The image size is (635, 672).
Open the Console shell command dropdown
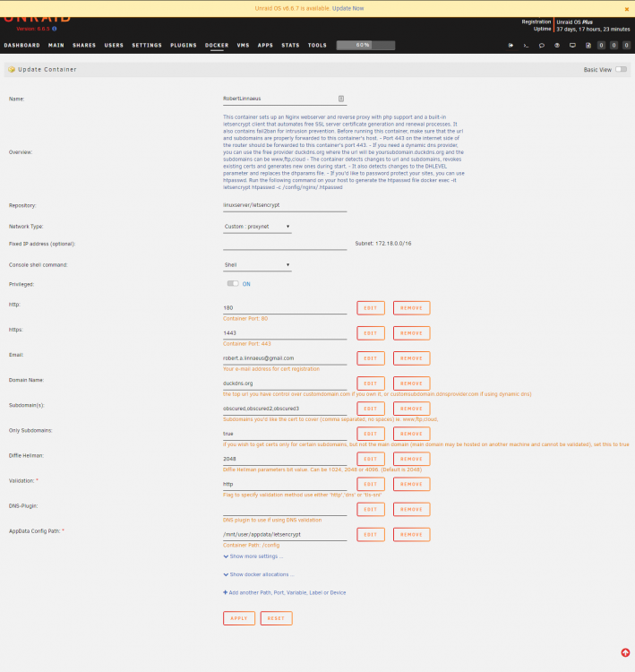[257, 265]
